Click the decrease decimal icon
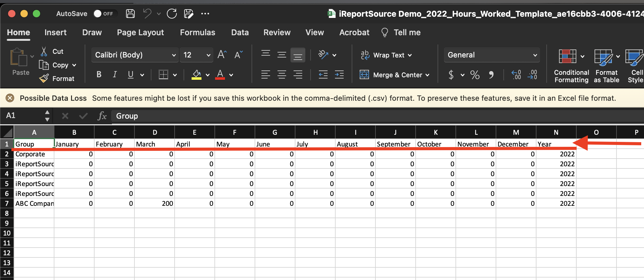644x280 pixels. tap(532, 75)
